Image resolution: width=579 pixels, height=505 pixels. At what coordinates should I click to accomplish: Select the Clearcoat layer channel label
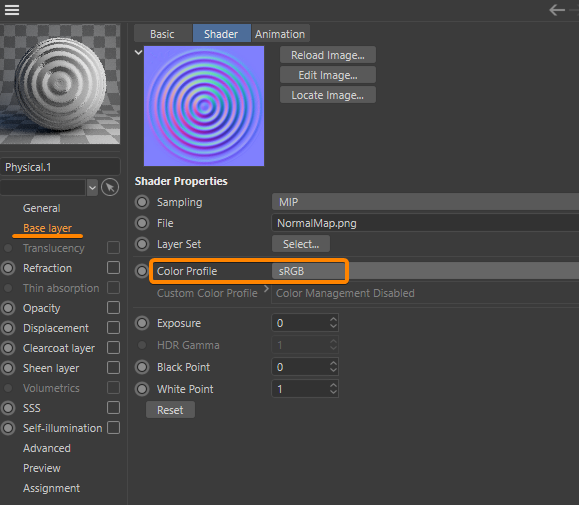click(59, 348)
